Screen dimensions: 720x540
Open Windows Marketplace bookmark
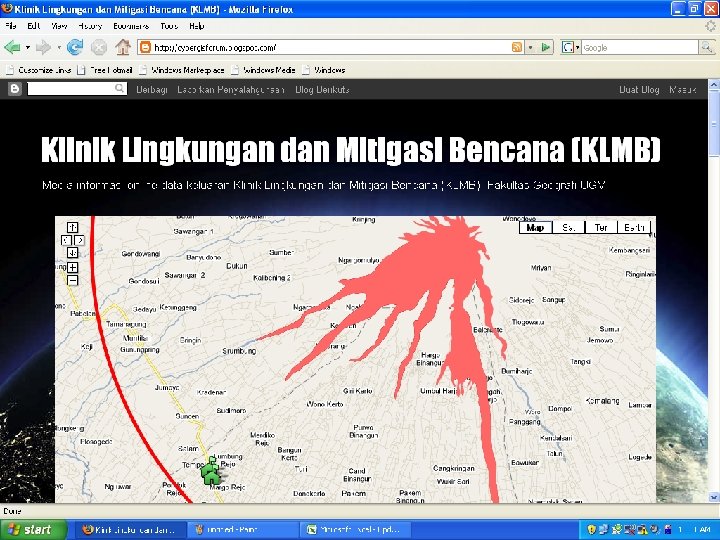click(x=182, y=70)
